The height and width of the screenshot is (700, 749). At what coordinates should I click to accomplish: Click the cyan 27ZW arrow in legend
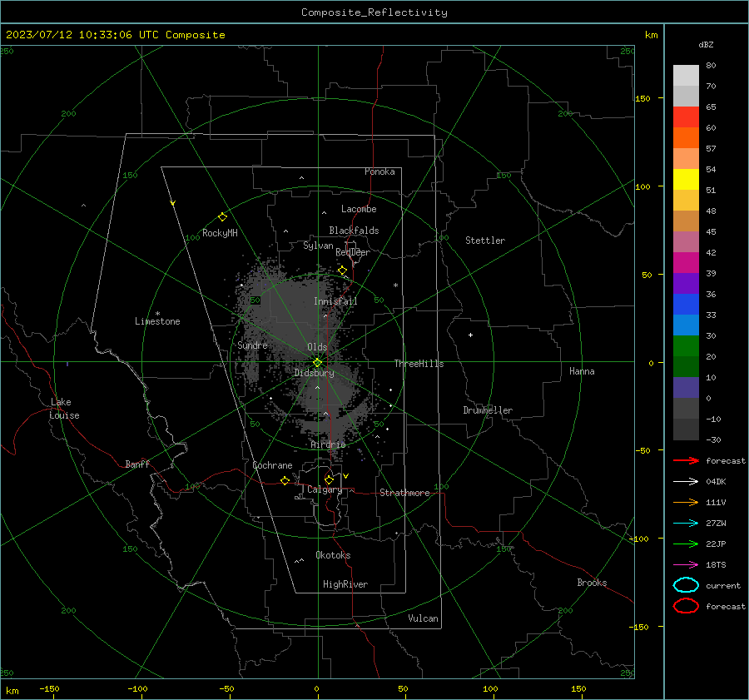point(686,524)
